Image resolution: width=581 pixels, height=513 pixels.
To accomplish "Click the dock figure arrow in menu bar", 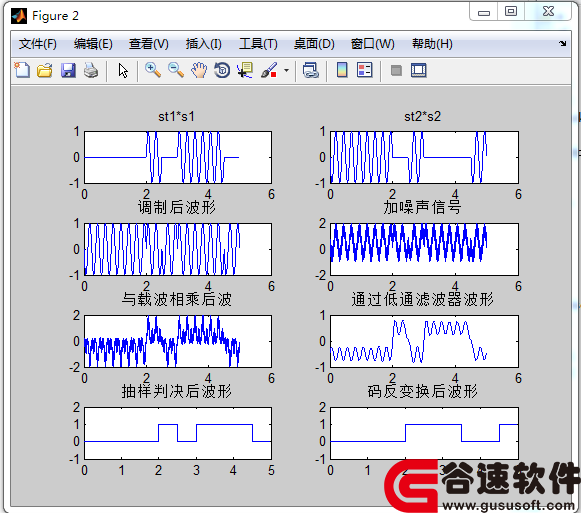I will [563, 43].
